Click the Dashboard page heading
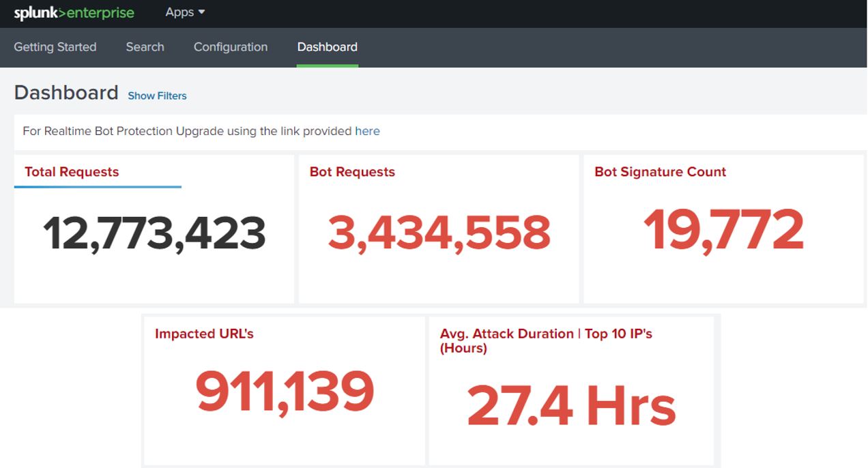 66,93
